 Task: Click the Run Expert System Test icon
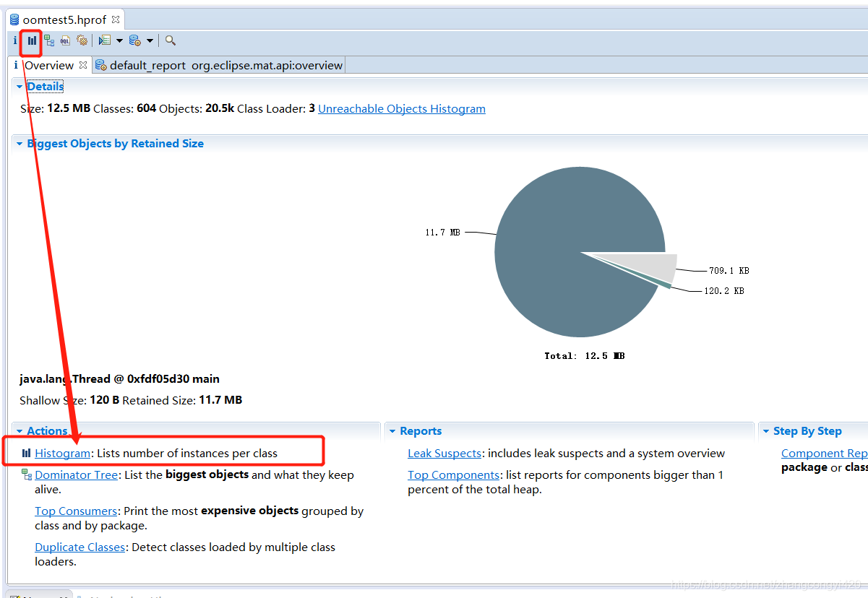105,41
